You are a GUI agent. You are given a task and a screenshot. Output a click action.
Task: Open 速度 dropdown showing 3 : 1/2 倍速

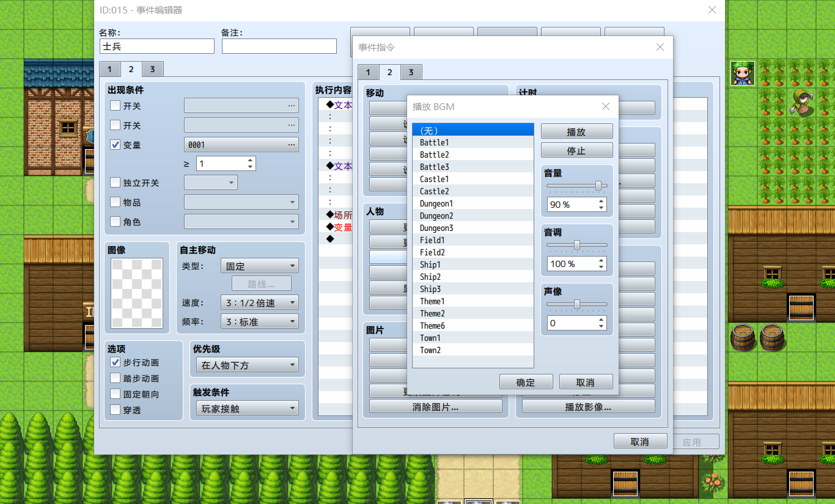click(x=259, y=302)
